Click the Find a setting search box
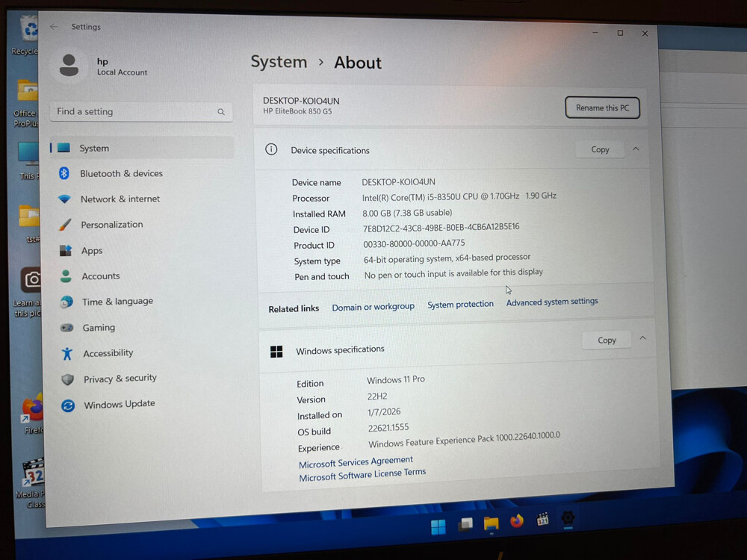The height and width of the screenshot is (560, 747). click(141, 112)
